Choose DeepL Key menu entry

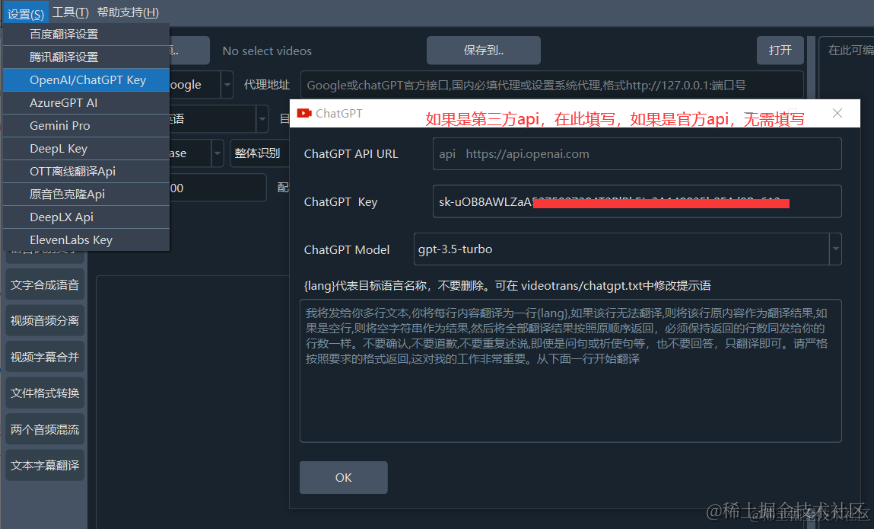click(x=86, y=148)
